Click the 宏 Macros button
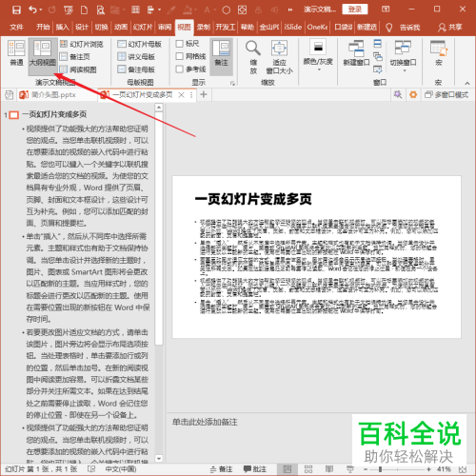Viewport: 476px width, 476px height. click(439, 53)
